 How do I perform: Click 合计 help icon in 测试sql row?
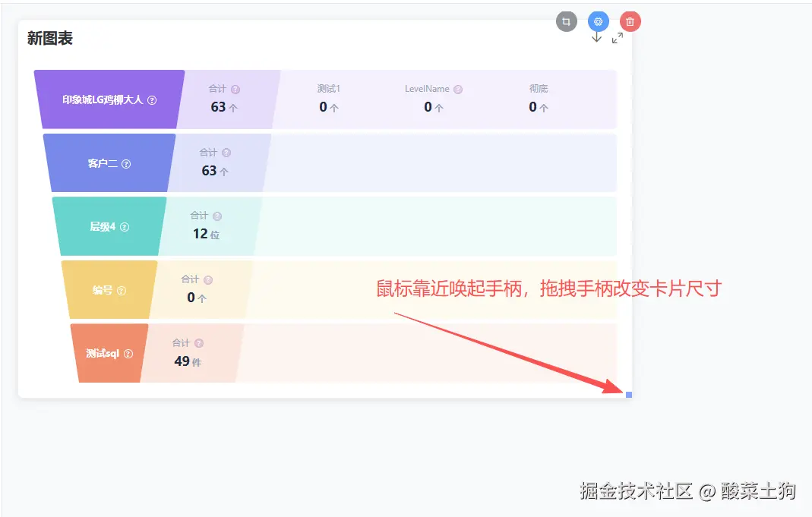199,343
